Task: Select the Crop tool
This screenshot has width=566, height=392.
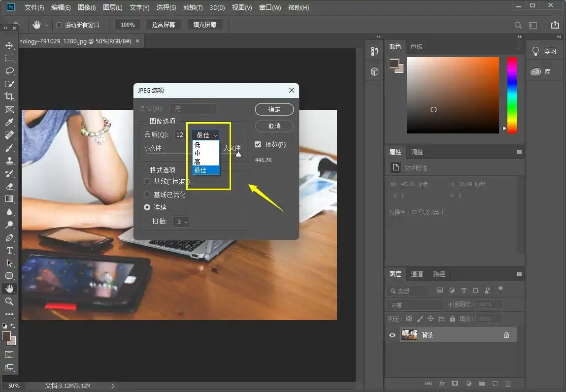Action: coord(9,97)
